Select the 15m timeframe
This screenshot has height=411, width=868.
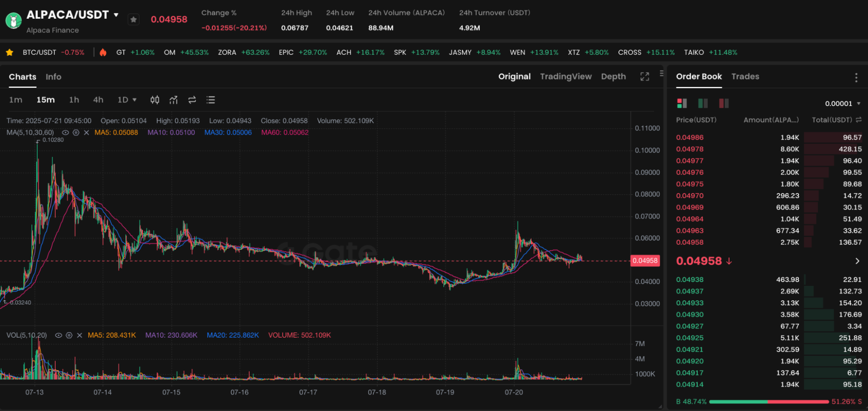[x=46, y=100]
